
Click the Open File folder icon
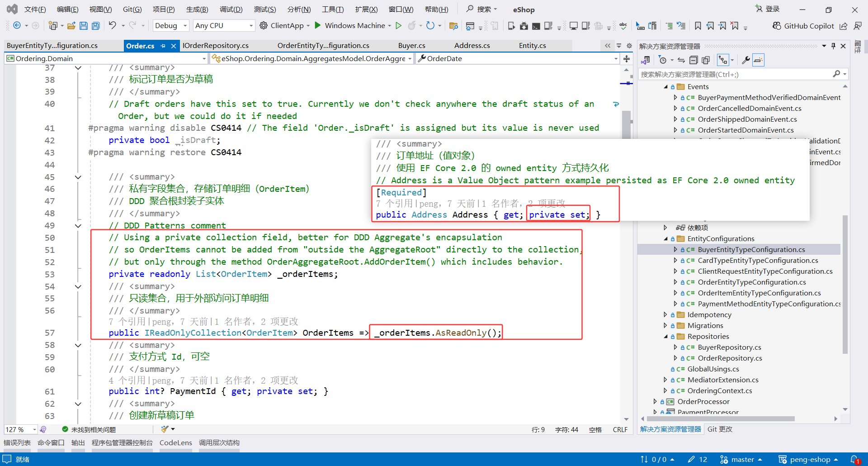(71, 26)
